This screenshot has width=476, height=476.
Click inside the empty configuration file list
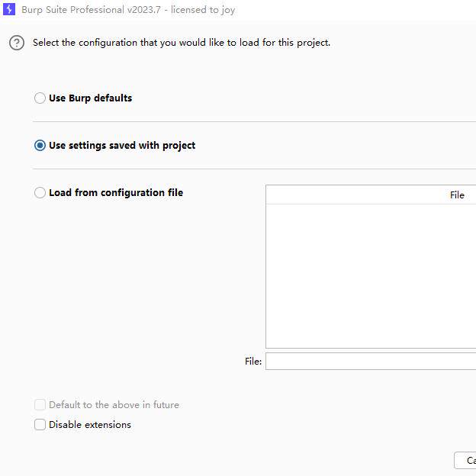371,275
